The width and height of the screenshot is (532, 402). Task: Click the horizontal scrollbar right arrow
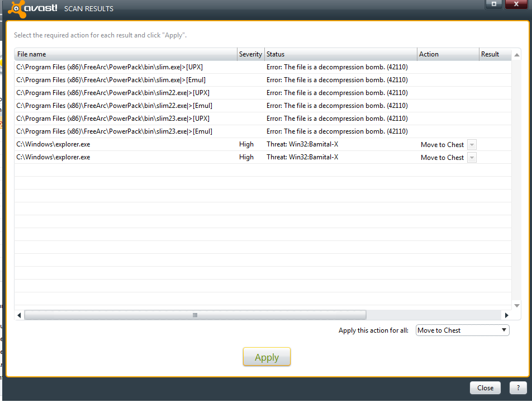click(506, 315)
